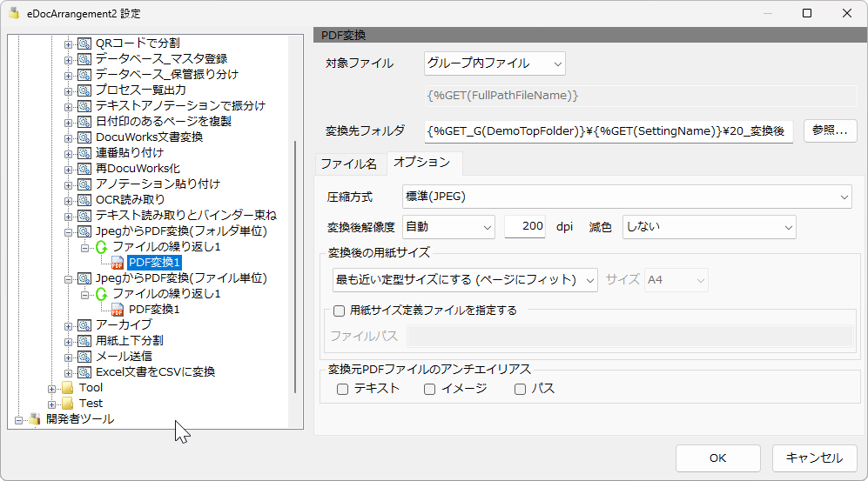The image size is (868, 481).
Task: Click the 開発者ツール folder icon
Action: [x=35, y=419]
